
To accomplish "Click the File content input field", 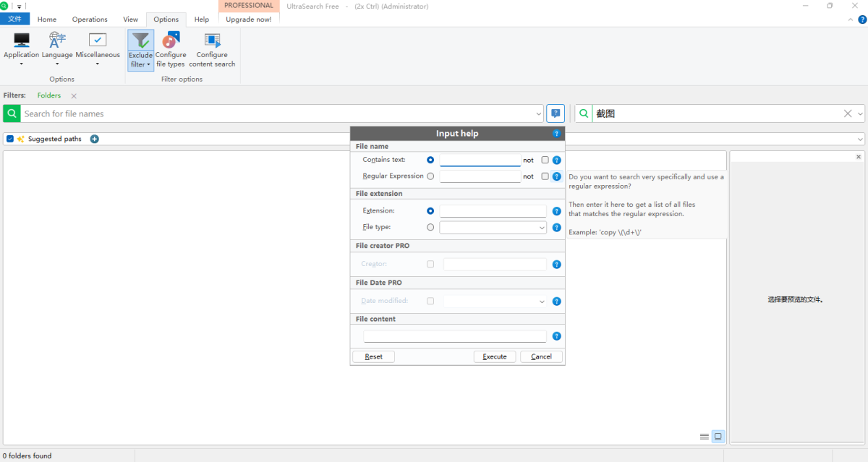I will [x=454, y=336].
